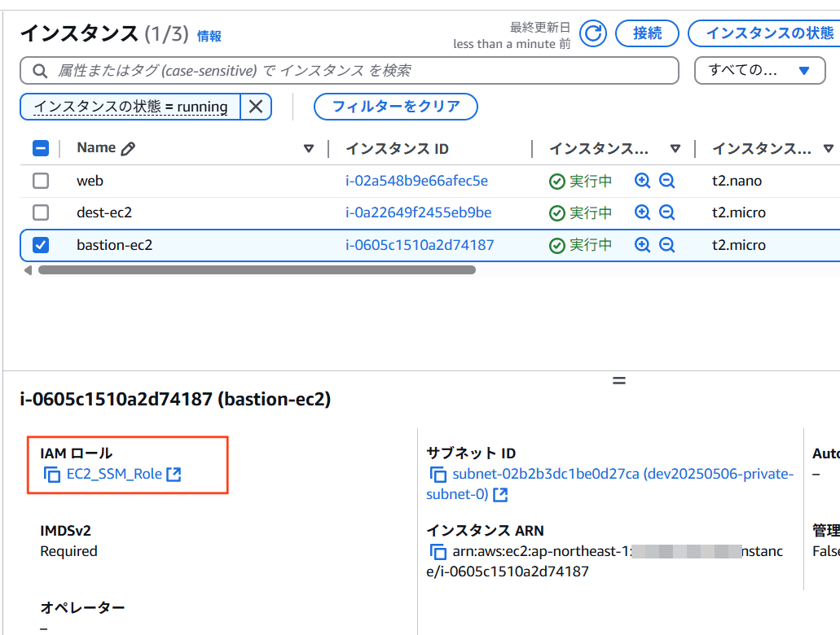The image size is (840, 635).
Task: Select the web instance checkbox
Action: point(41,181)
